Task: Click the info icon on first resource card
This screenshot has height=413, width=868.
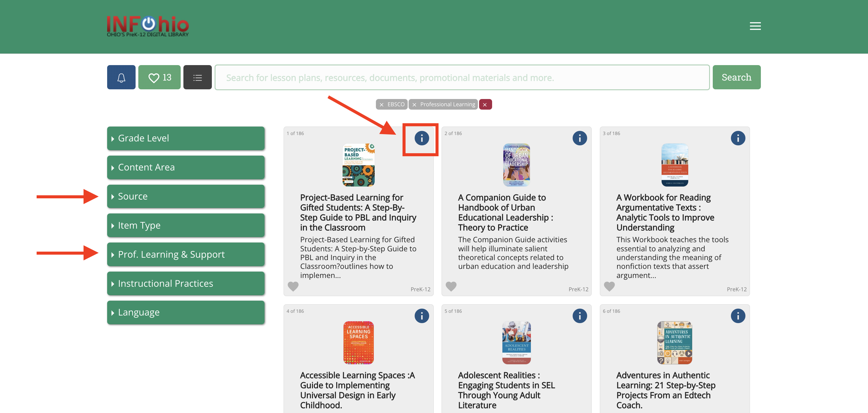Action: 422,138
